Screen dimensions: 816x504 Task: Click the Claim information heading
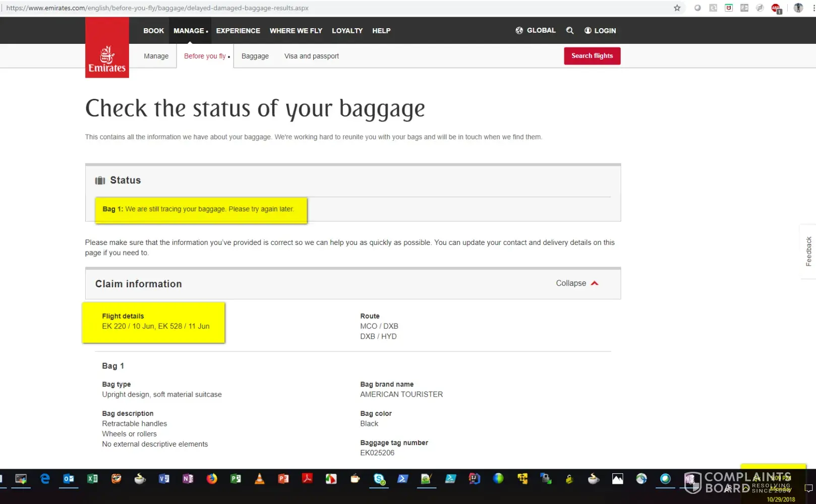(139, 284)
